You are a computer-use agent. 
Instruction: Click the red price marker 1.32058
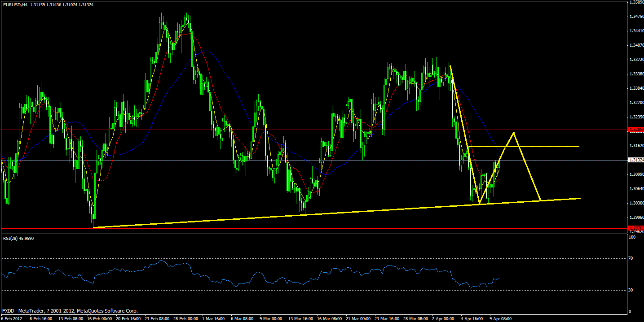tap(635, 130)
